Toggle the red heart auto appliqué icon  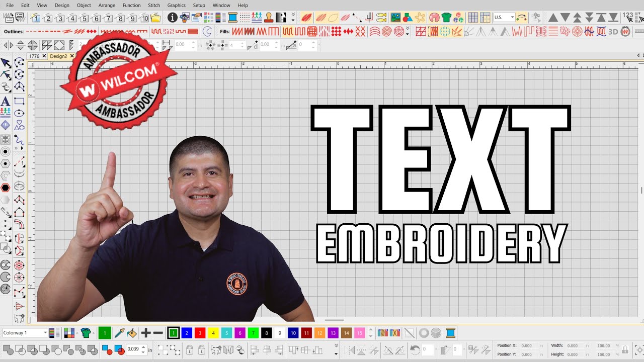[434, 18]
